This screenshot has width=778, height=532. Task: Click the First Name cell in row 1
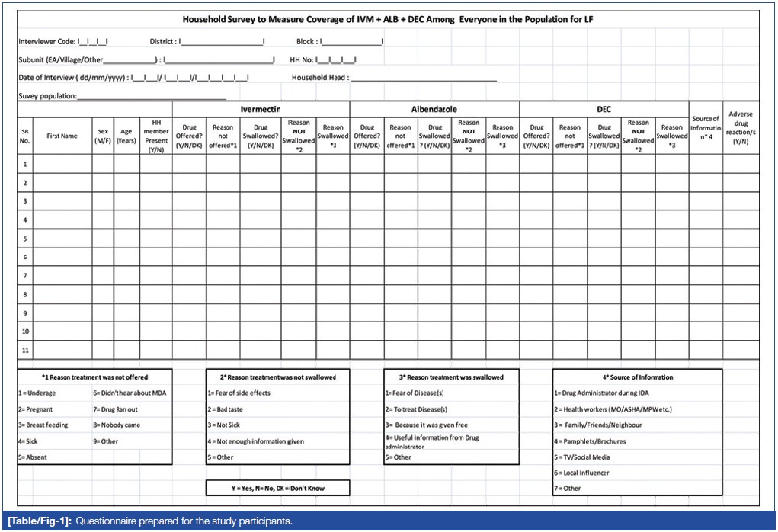click(62, 164)
